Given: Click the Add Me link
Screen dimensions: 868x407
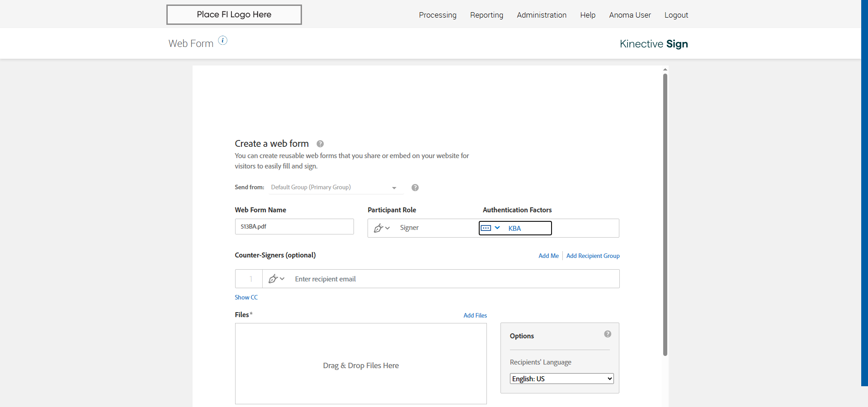Looking at the screenshot, I should coord(548,256).
